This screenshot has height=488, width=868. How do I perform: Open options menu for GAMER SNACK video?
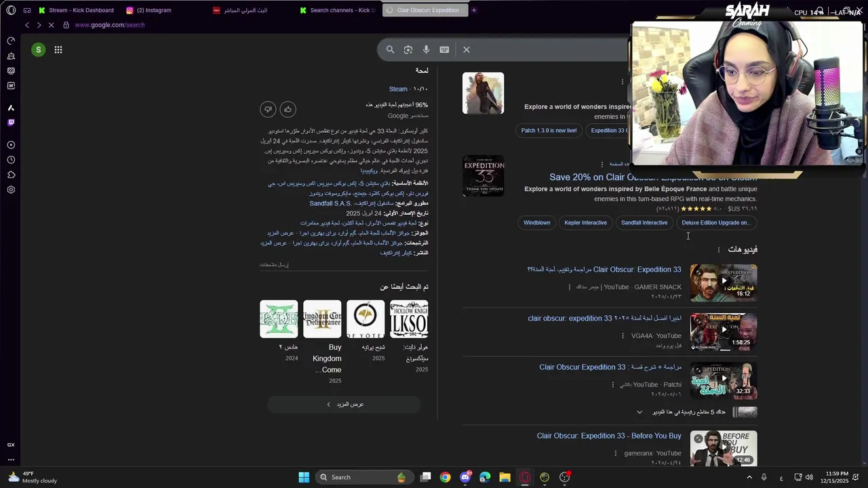tap(570, 287)
